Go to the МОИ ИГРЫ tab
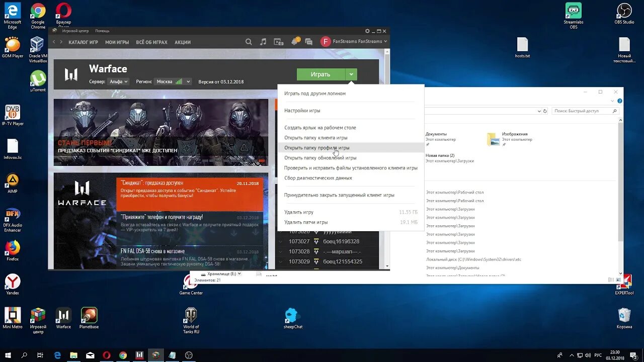Viewport: 644px width, 362px height. coord(117,42)
